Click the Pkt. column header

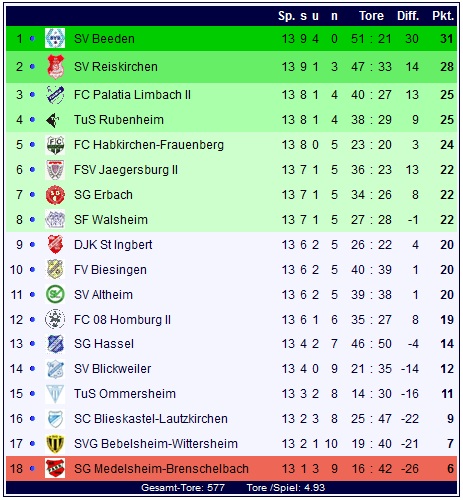pyautogui.click(x=443, y=16)
